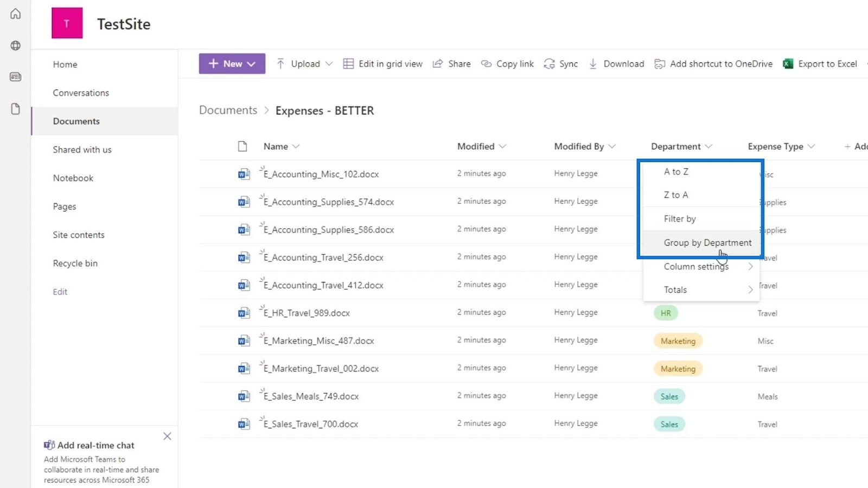Open Conversations in site navigation

tap(81, 93)
